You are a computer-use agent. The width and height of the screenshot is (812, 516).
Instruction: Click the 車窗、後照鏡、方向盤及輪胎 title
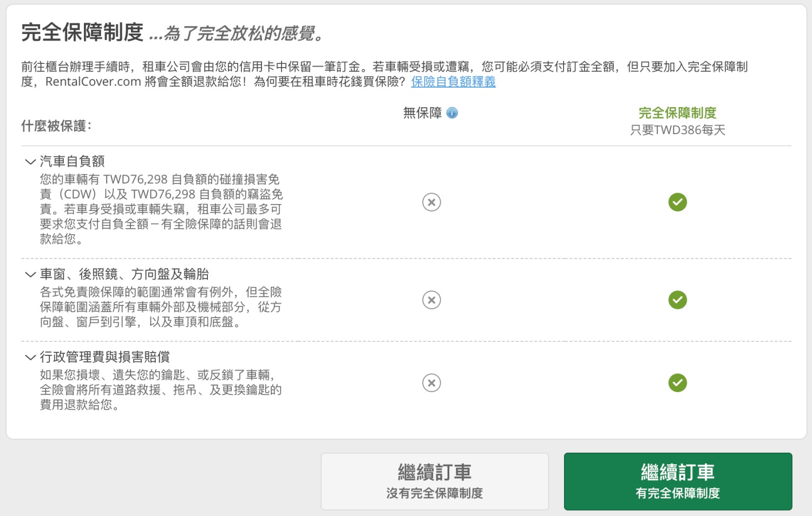[124, 274]
